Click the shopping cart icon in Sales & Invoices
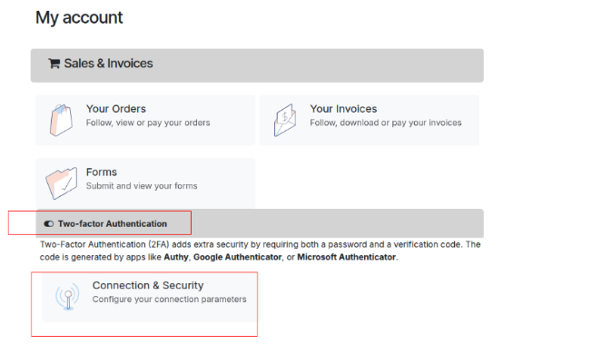 click(54, 64)
